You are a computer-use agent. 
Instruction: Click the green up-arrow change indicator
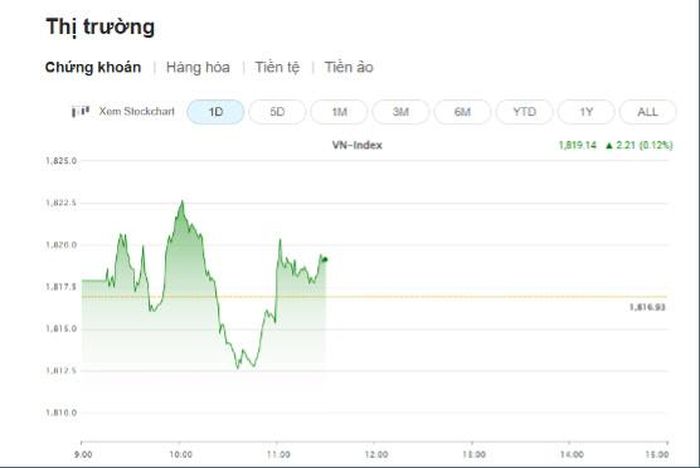pos(609,145)
